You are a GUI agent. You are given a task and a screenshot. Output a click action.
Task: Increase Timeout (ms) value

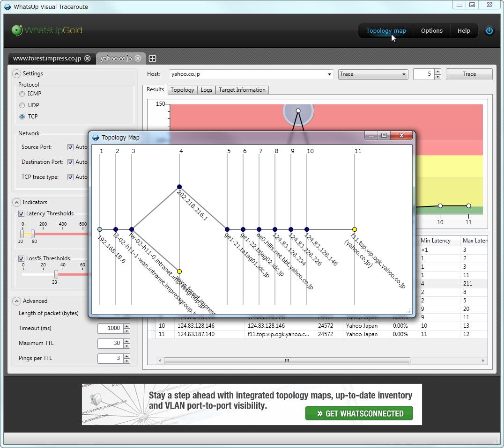[x=127, y=326]
